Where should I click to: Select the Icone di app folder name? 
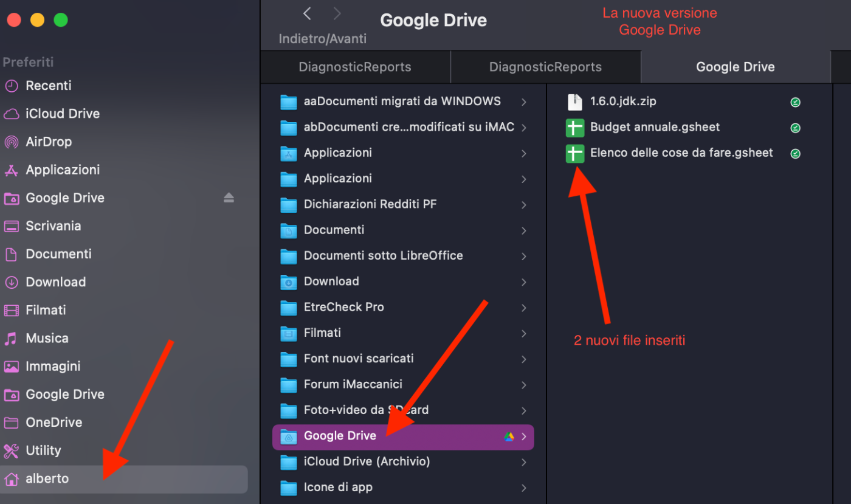[x=338, y=487]
